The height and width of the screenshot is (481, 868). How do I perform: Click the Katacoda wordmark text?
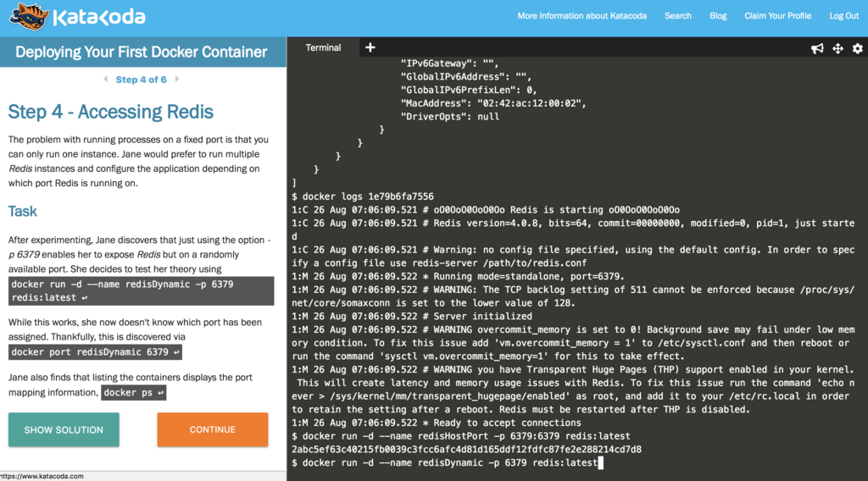pos(99,17)
